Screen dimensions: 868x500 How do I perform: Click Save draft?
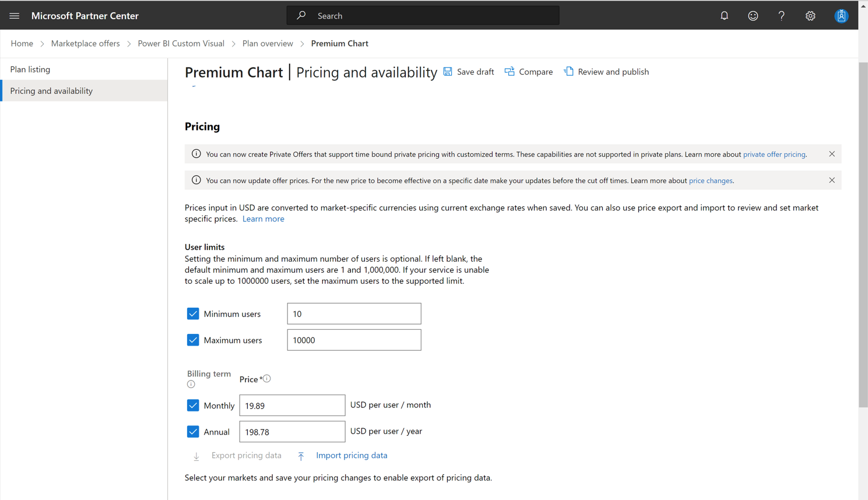point(469,72)
